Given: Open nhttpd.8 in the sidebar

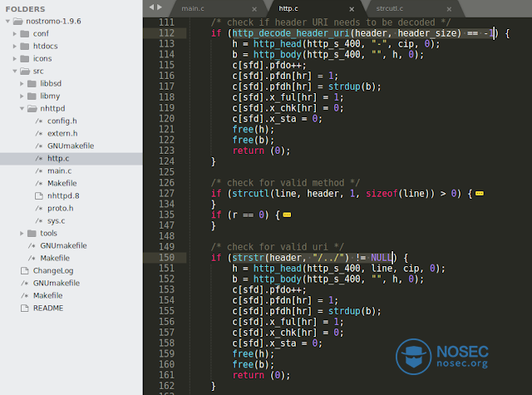Looking at the screenshot, I should click(63, 195).
